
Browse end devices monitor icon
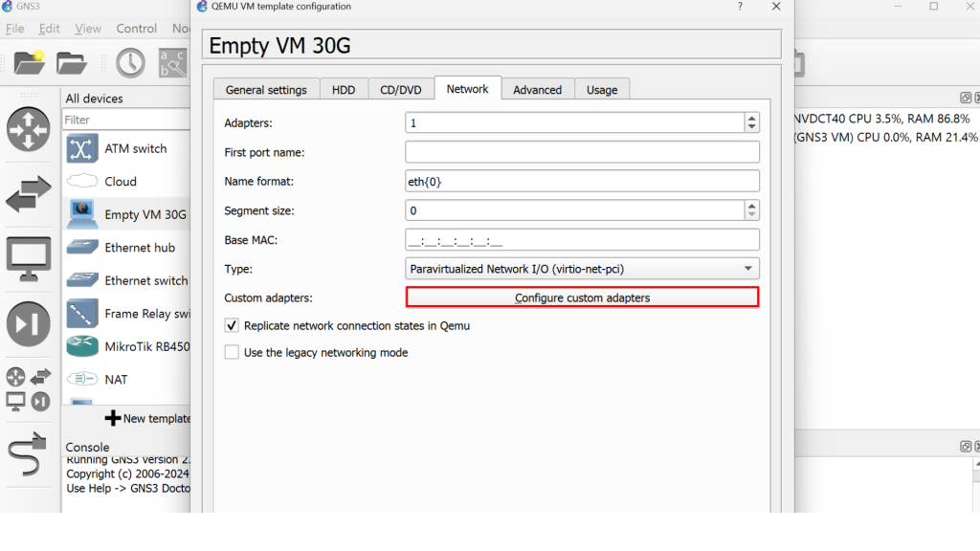point(29,259)
